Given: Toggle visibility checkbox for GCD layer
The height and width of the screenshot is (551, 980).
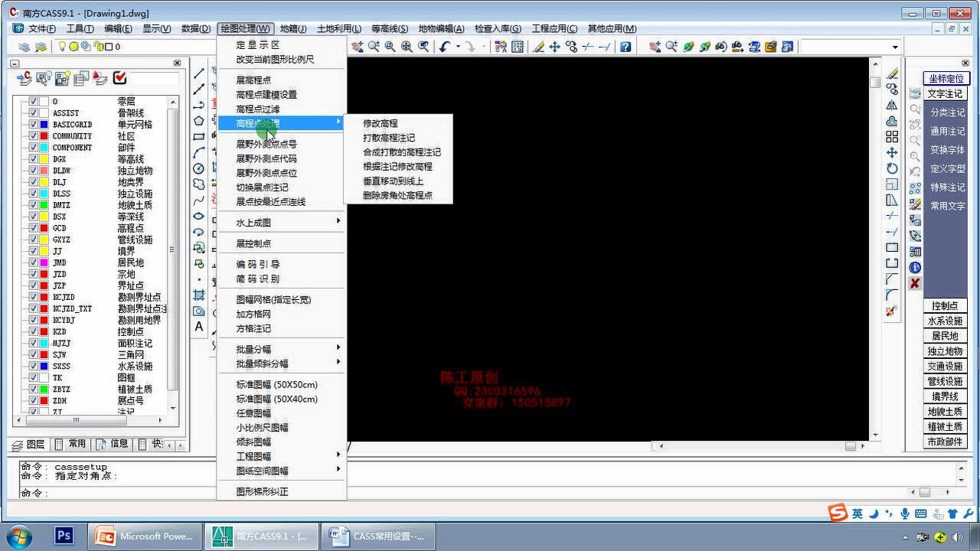Looking at the screenshot, I should pyautogui.click(x=33, y=228).
